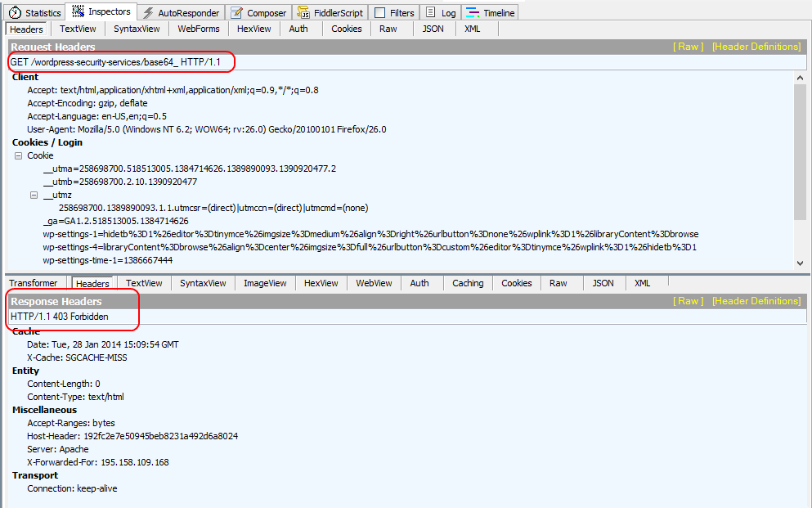
Task: Select the ImageView tab
Action: pos(265,283)
